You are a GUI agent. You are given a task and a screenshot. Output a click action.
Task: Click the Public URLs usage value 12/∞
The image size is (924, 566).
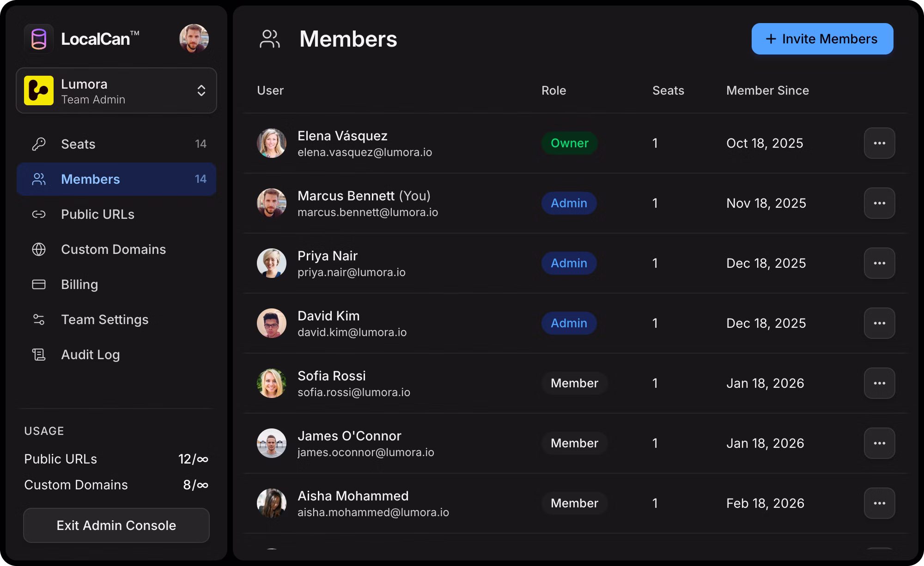click(x=194, y=459)
